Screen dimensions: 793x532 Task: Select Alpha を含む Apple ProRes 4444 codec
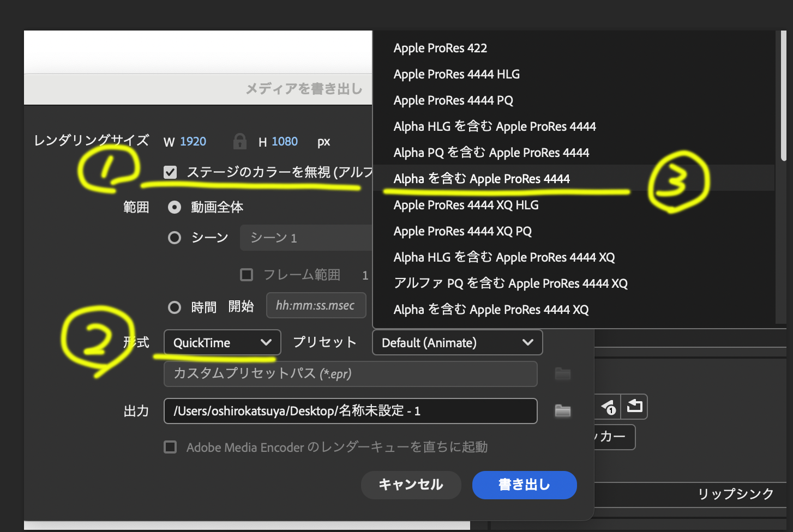coord(482,179)
